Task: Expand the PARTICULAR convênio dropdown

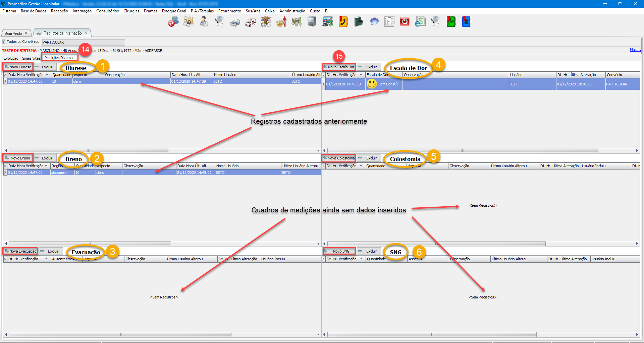Action: pyautogui.click(x=122, y=42)
